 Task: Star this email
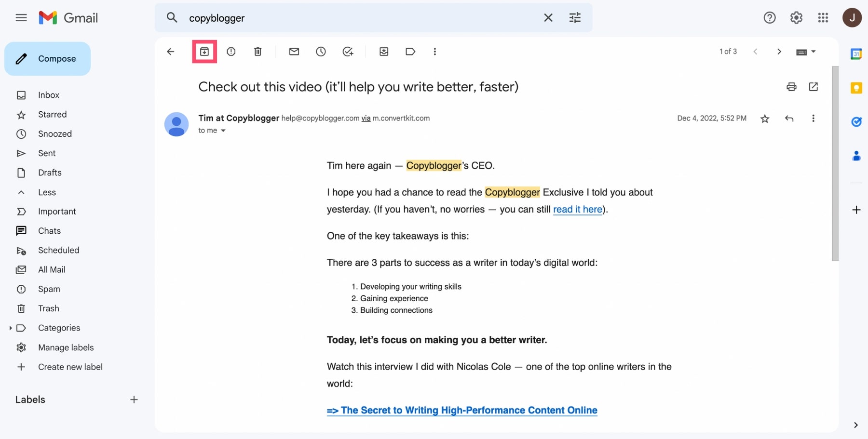click(765, 118)
